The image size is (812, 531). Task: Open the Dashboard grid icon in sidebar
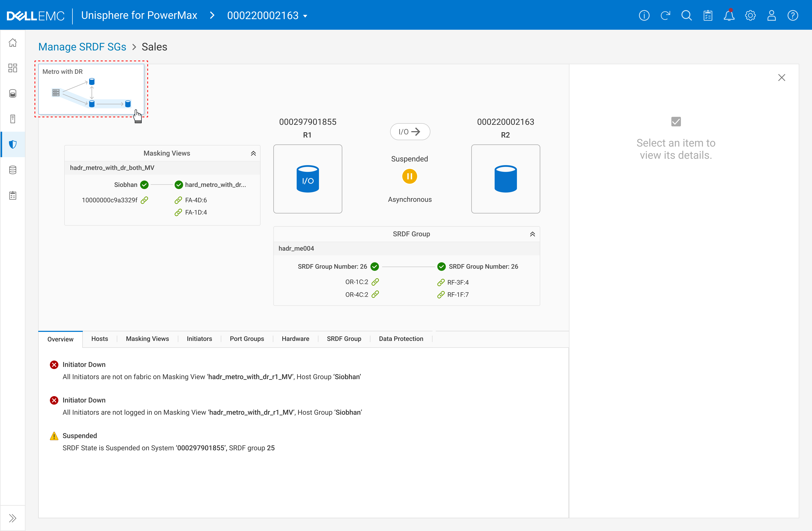[x=13, y=68]
